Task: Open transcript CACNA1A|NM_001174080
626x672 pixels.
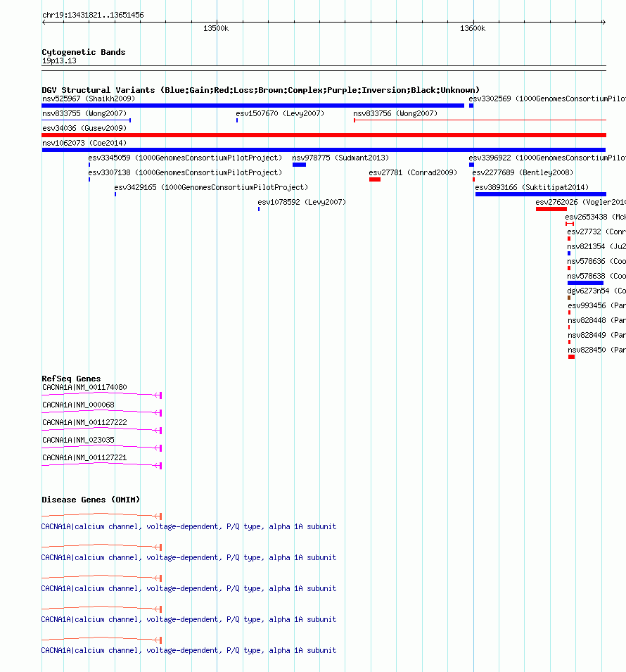Action: pos(84,387)
